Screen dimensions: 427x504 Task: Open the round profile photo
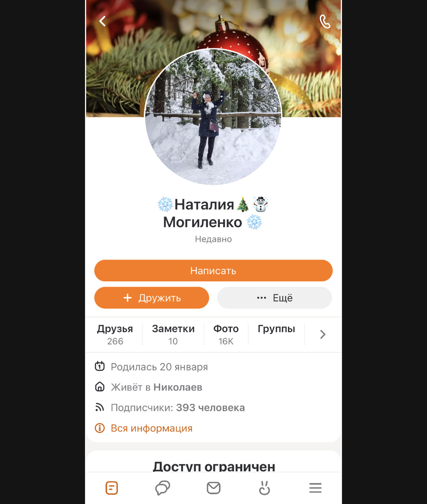[213, 117]
